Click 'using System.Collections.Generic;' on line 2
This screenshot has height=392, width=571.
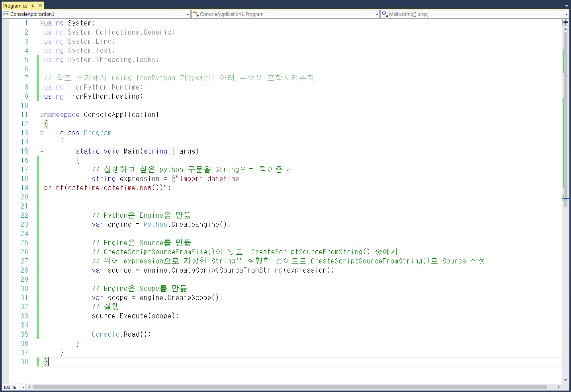109,32
